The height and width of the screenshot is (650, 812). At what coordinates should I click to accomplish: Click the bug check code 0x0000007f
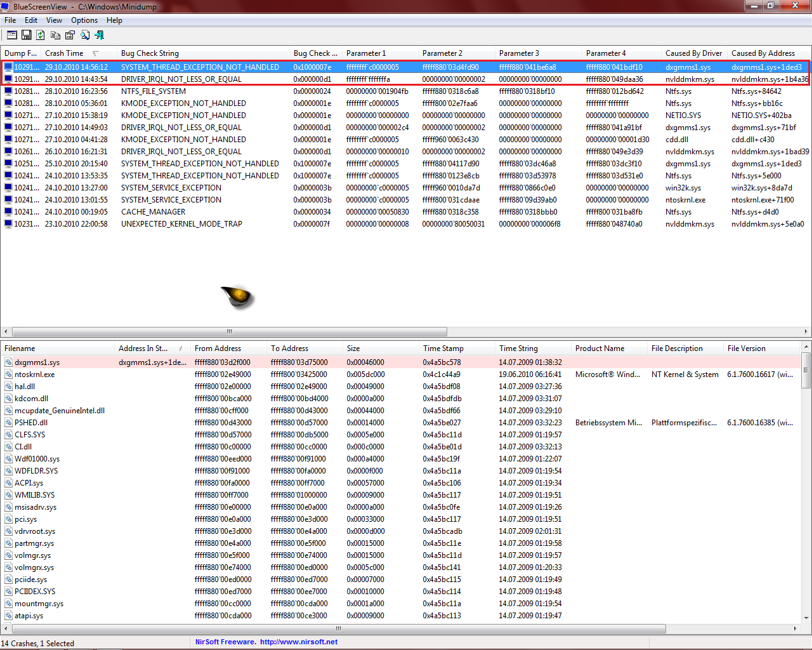tap(311, 224)
